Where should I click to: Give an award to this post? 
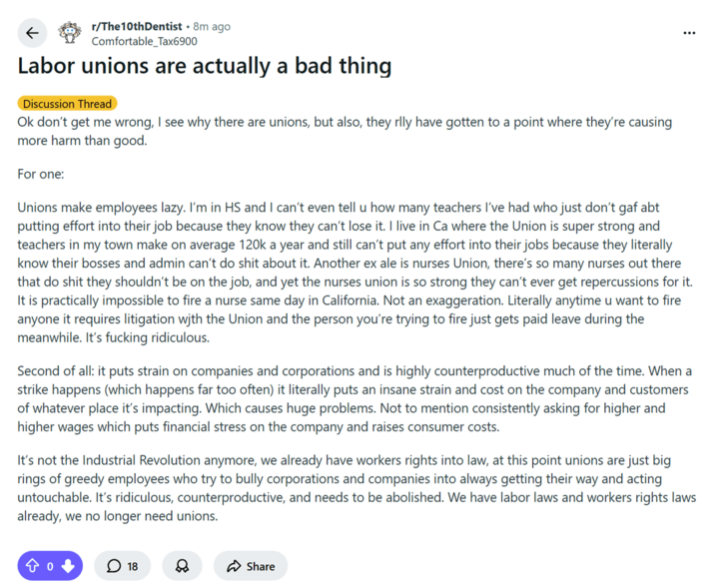point(182,566)
